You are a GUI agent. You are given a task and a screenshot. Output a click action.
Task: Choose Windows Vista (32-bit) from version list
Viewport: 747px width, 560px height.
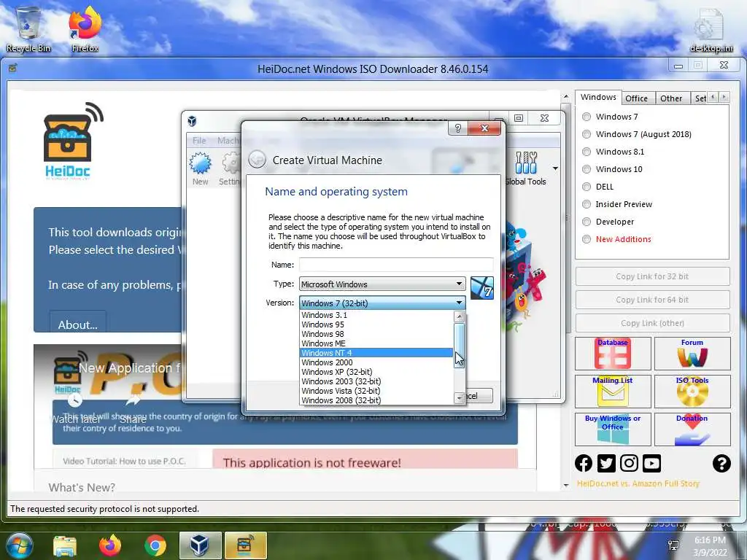(376, 391)
